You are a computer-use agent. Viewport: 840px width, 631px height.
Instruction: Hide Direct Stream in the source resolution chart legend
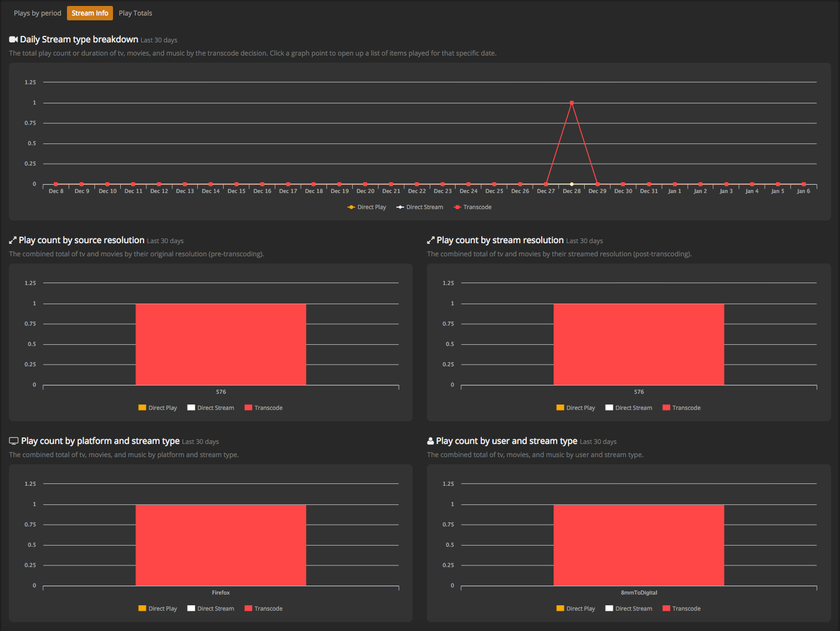click(210, 408)
